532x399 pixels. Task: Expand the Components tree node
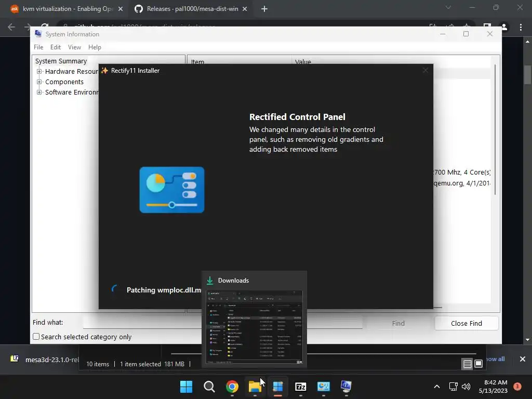tap(39, 82)
